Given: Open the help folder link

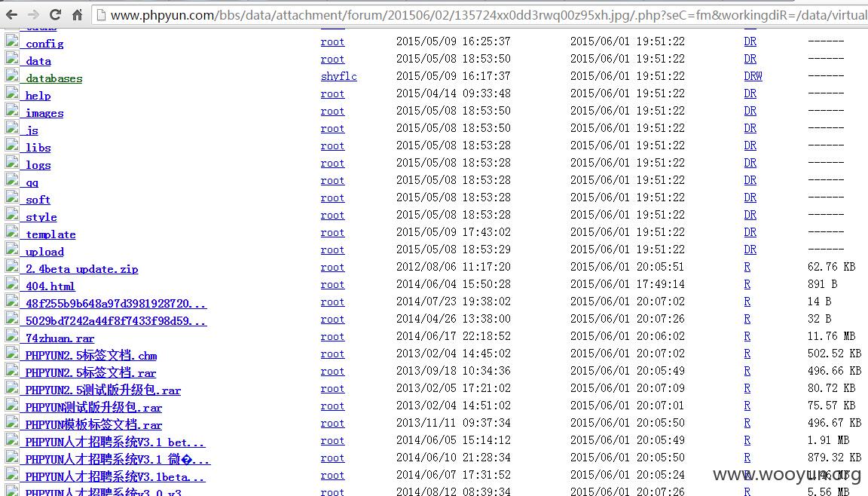Looking at the screenshot, I should pos(38,96).
